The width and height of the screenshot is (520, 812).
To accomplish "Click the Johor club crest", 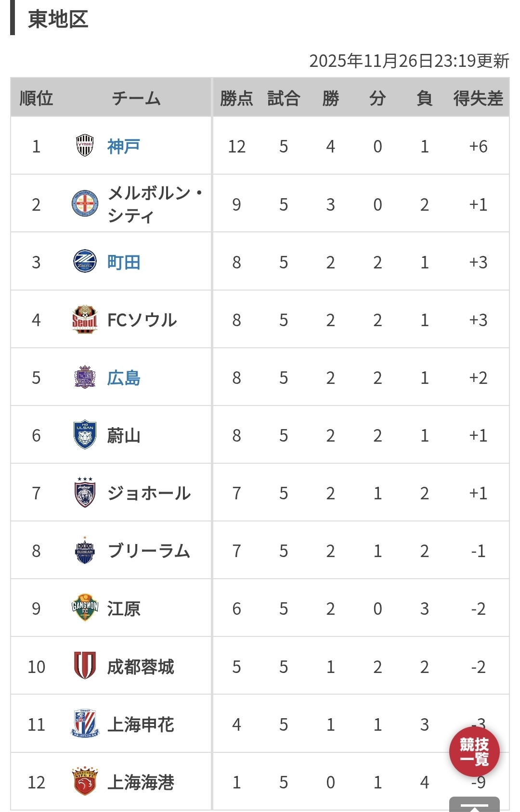I will [85, 493].
